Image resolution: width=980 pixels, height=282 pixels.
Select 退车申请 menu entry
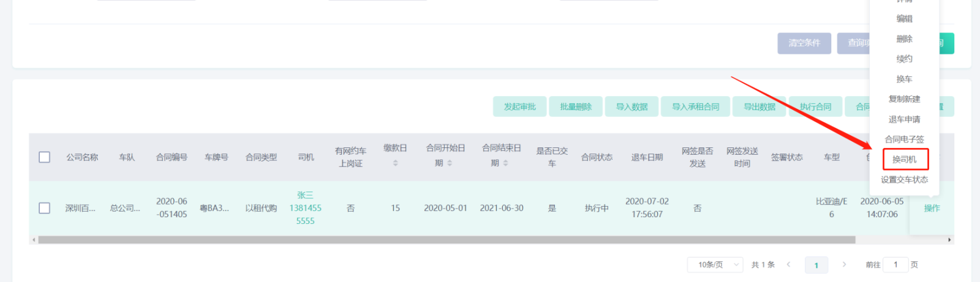tap(904, 119)
